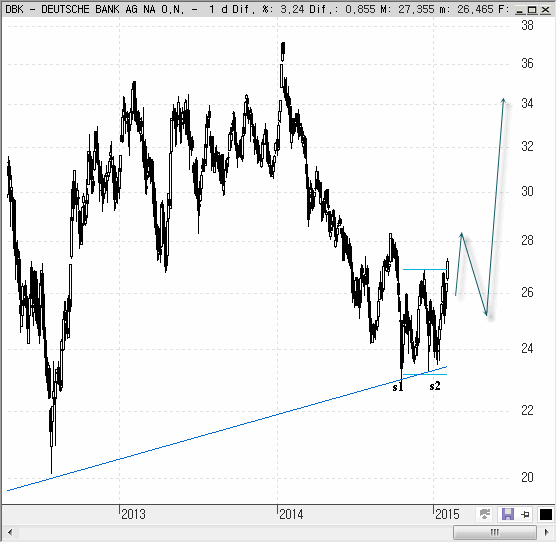Click the scrollbar's right arrow

tap(547, 532)
